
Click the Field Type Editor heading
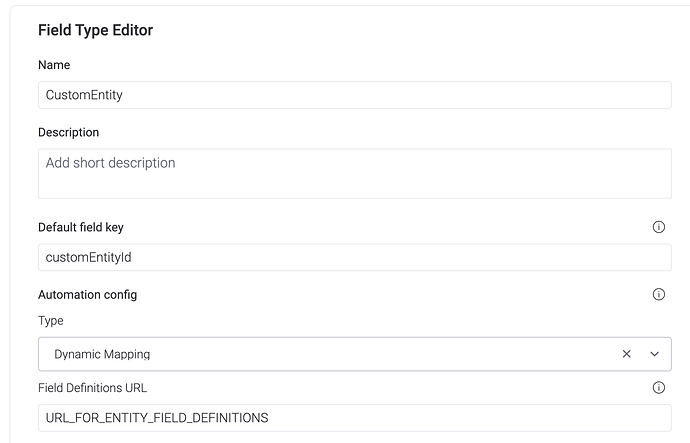click(x=95, y=30)
